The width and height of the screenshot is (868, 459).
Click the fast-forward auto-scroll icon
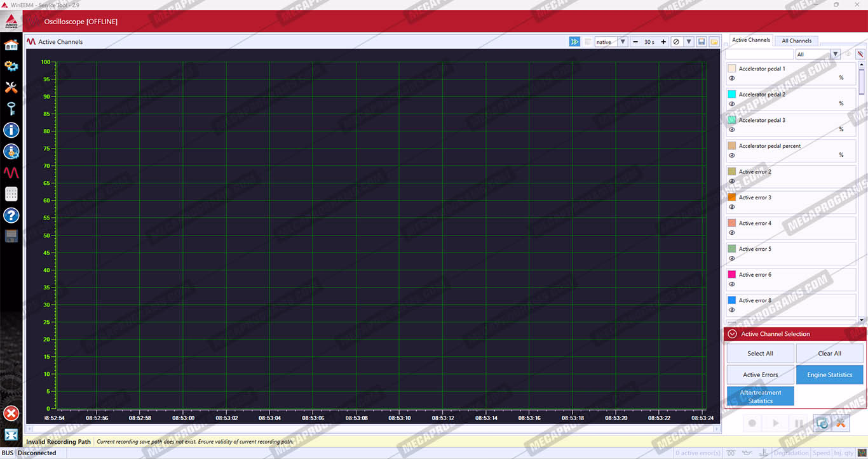(574, 42)
